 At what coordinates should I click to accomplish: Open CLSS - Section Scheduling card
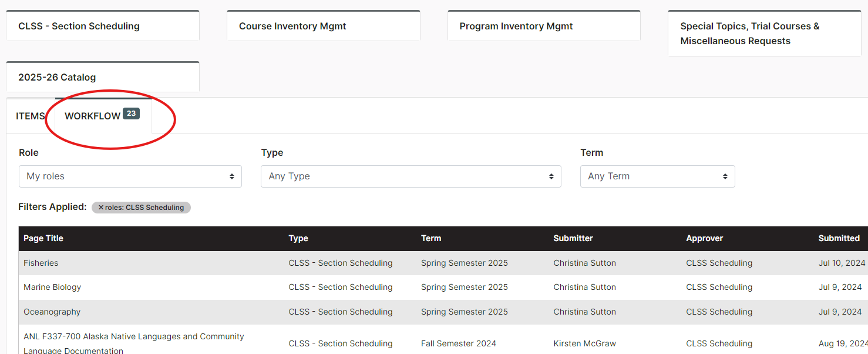pyautogui.click(x=102, y=26)
